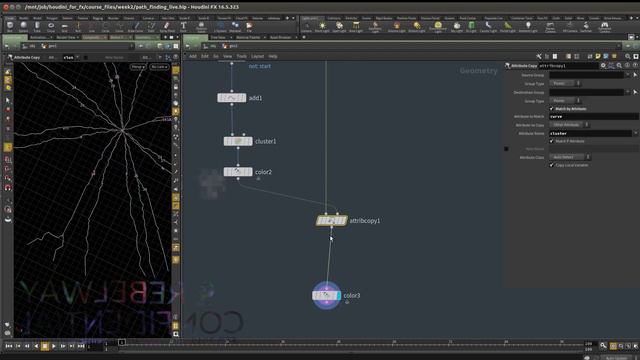This screenshot has width=640, height=360.
Task: Click the play forward button
Action: (54, 346)
